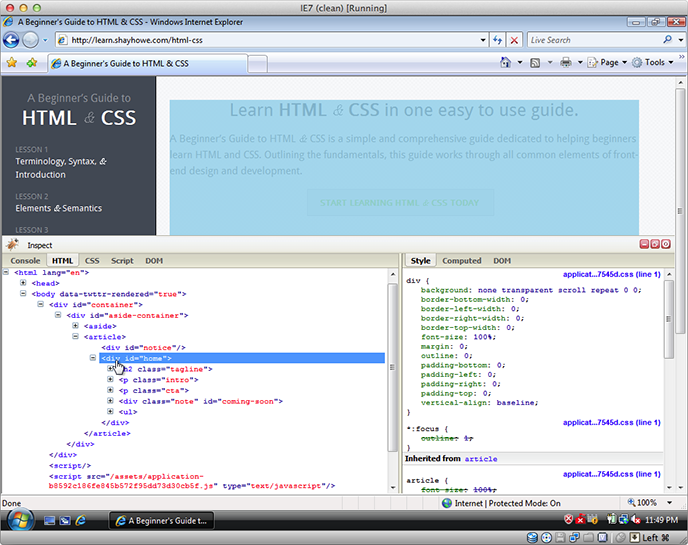This screenshot has width=688, height=545.
Task: Open the recent pages dropdown arrow
Action: [45, 40]
